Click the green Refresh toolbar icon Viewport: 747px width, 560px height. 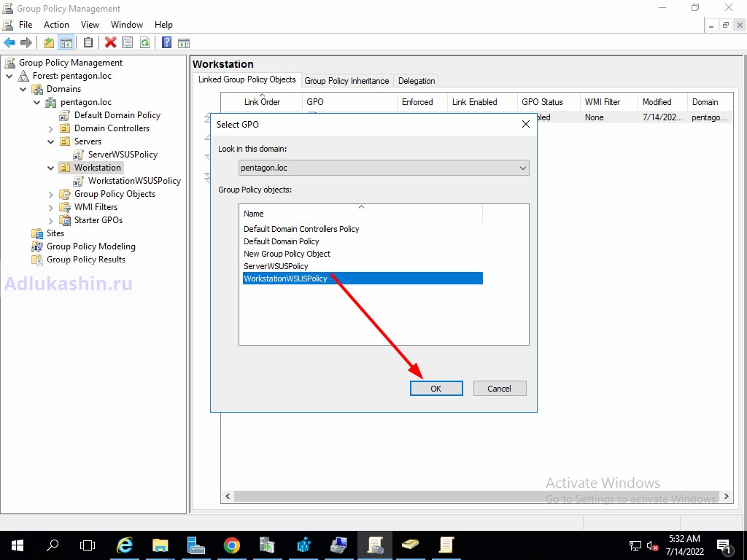[x=144, y=42]
